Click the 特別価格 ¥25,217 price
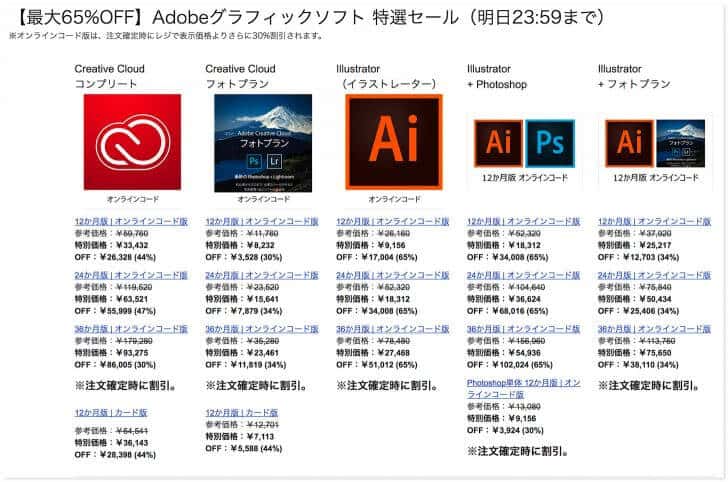Screen dimensions: 728x482 pyautogui.click(x=635, y=245)
